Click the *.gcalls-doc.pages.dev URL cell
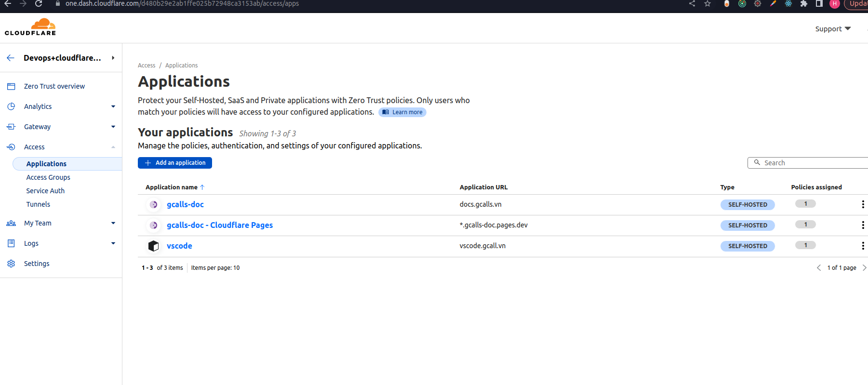The width and height of the screenshot is (868, 385). pyautogui.click(x=494, y=225)
